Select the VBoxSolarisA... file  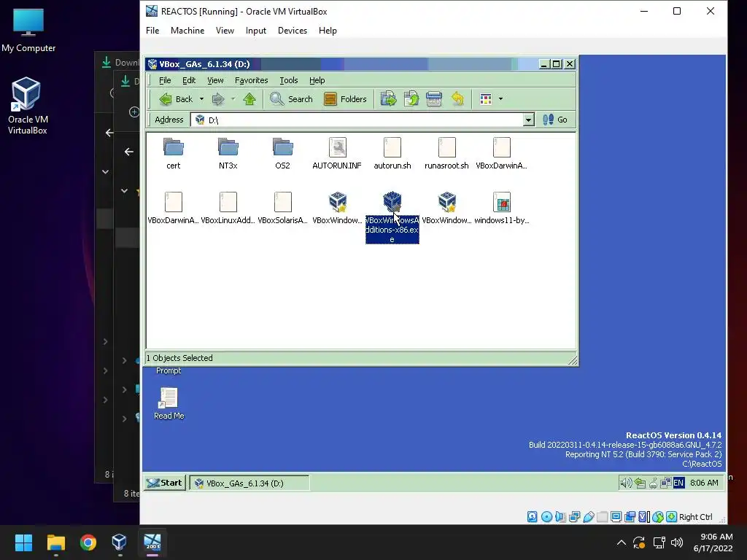[282, 208]
